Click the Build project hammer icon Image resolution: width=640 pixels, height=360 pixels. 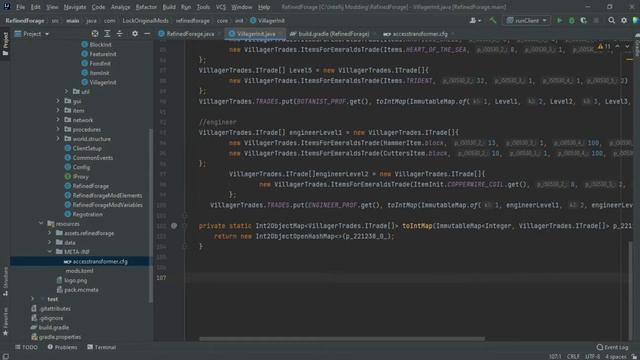(493, 20)
